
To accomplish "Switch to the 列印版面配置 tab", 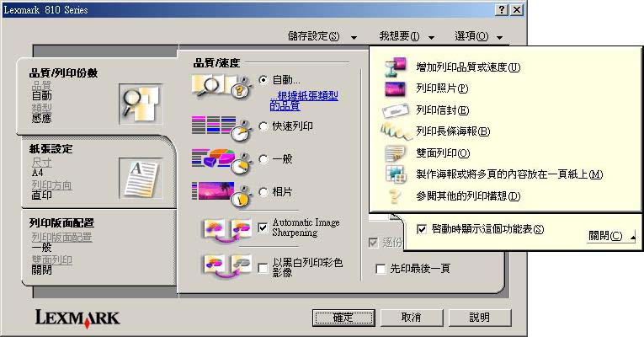I will [98, 248].
